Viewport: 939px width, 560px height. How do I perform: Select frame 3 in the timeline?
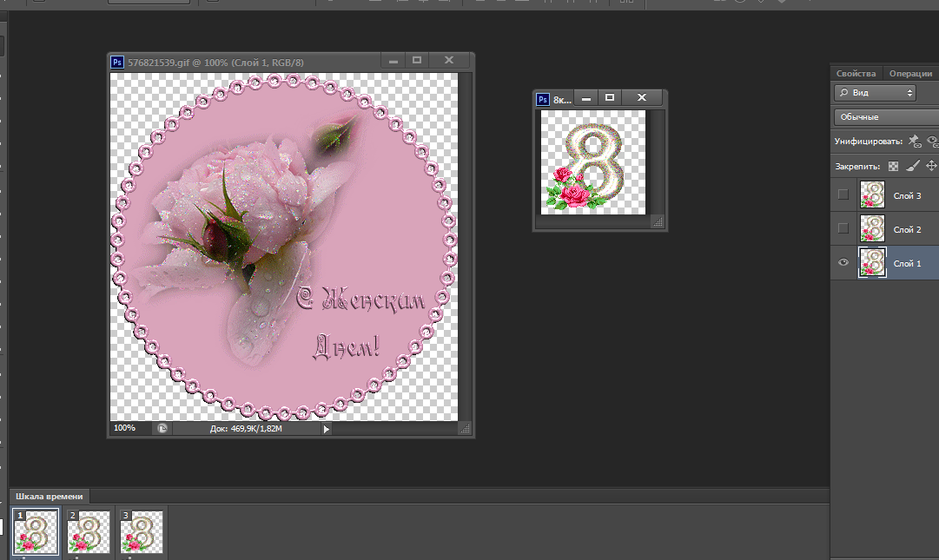click(x=141, y=531)
